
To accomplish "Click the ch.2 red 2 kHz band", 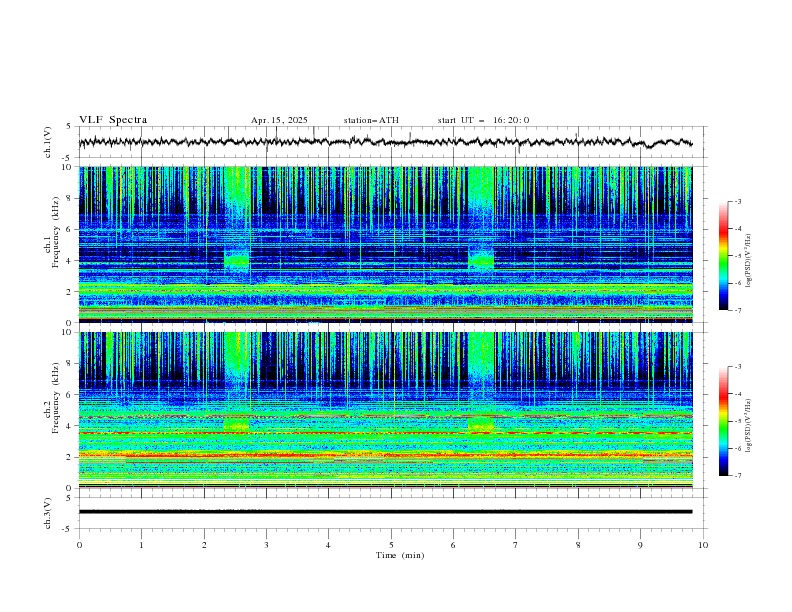I will [385, 455].
